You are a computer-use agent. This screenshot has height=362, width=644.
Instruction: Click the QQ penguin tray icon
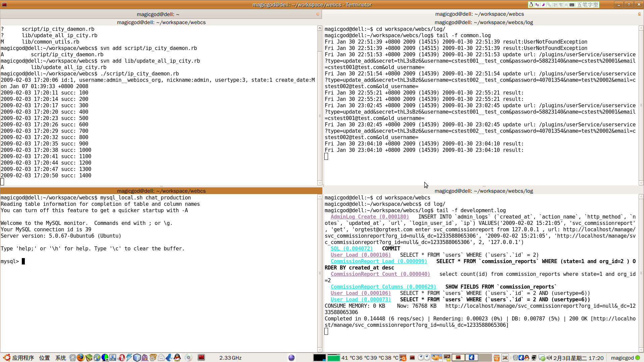click(527, 358)
